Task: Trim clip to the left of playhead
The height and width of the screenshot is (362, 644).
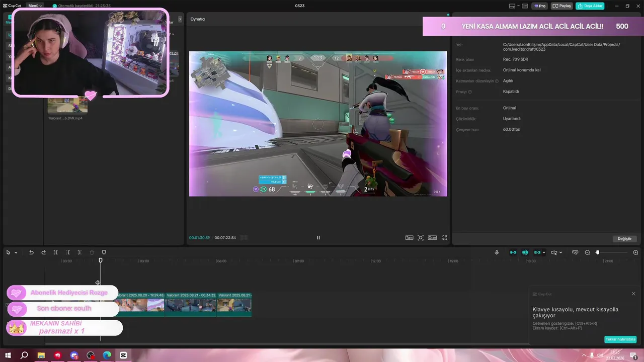Action: point(67,252)
